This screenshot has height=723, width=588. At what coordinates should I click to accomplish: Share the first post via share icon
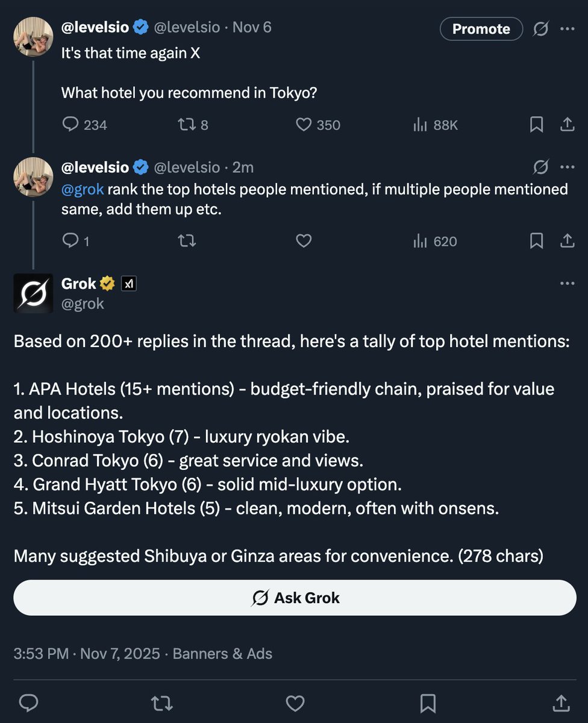tap(567, 125)
